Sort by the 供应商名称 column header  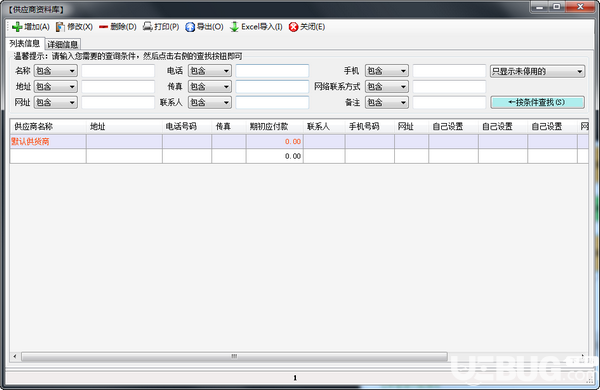[48, 127]
